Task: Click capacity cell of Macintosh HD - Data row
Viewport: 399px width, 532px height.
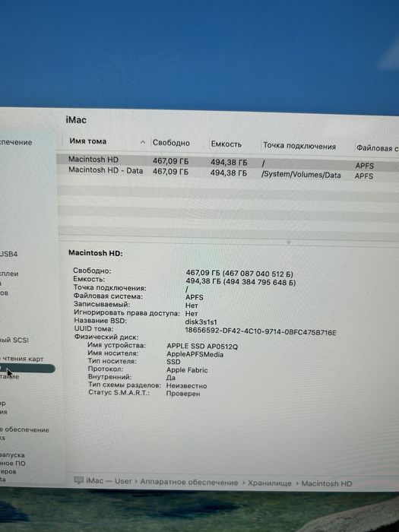Action: (228, 173)
